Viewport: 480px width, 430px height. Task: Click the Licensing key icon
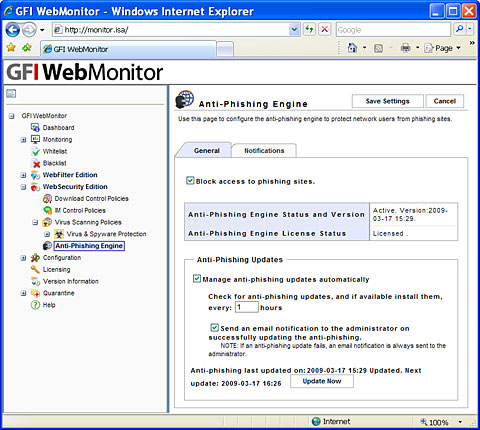coord(35,269)
